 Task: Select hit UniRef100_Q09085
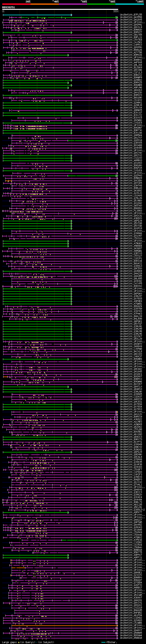click(131, 148)
